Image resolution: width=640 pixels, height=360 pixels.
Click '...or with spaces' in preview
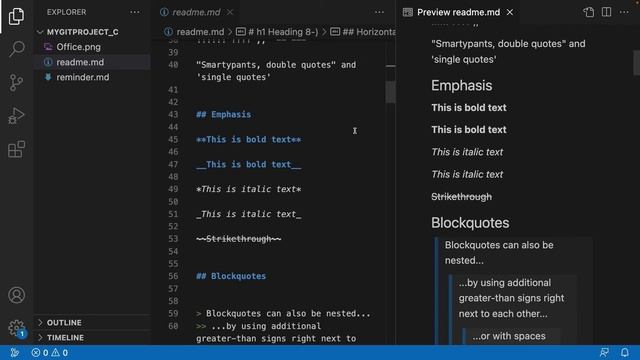point(509,336)
